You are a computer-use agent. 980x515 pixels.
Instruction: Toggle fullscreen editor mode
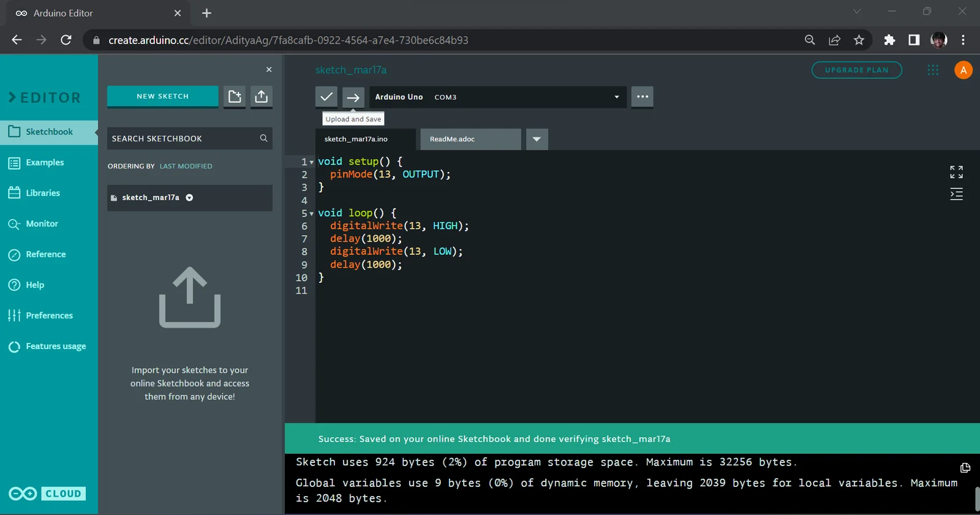[956, 172]
